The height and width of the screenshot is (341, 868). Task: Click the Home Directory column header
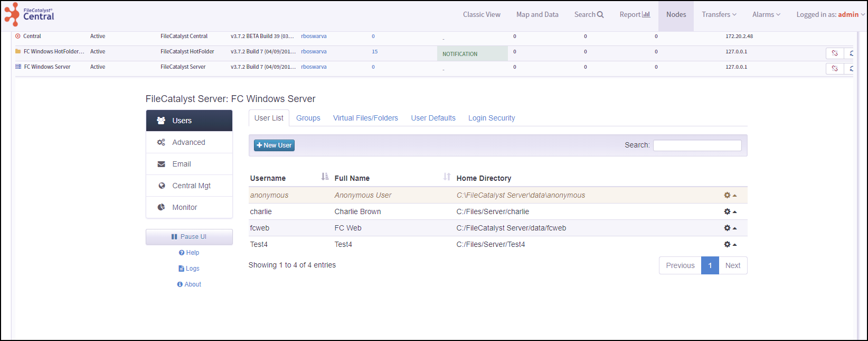tap(484, 178)
